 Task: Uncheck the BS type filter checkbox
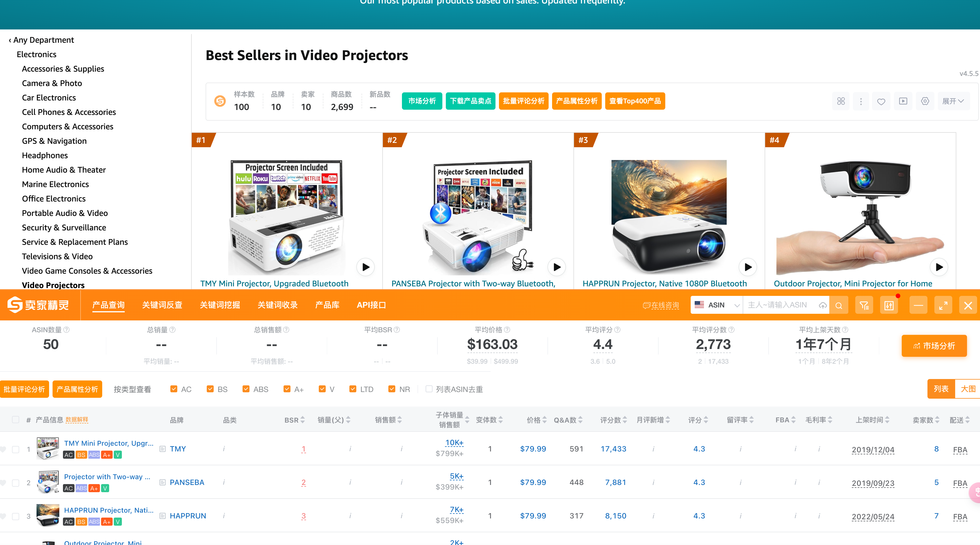tap(210, 389)
